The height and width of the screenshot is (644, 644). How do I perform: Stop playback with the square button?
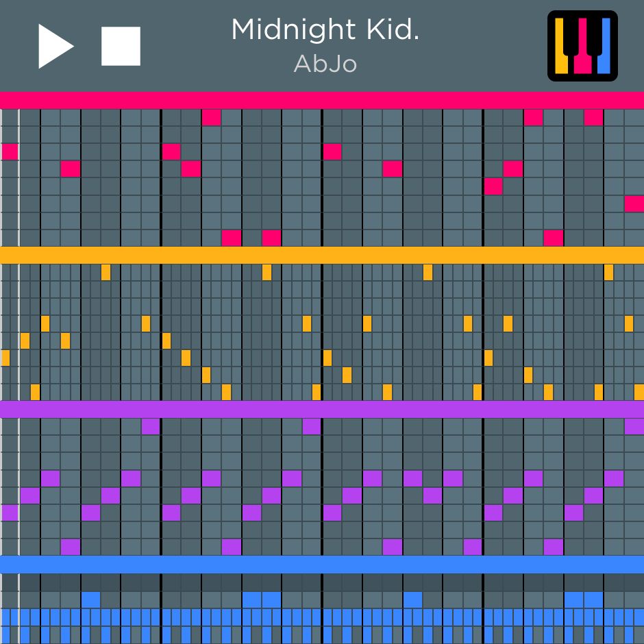121,46
